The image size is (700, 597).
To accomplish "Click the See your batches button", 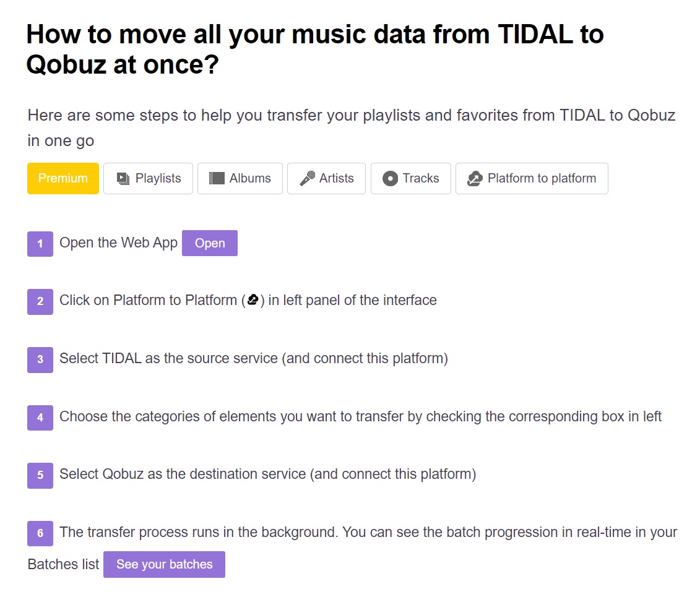I will click(164, 564).
